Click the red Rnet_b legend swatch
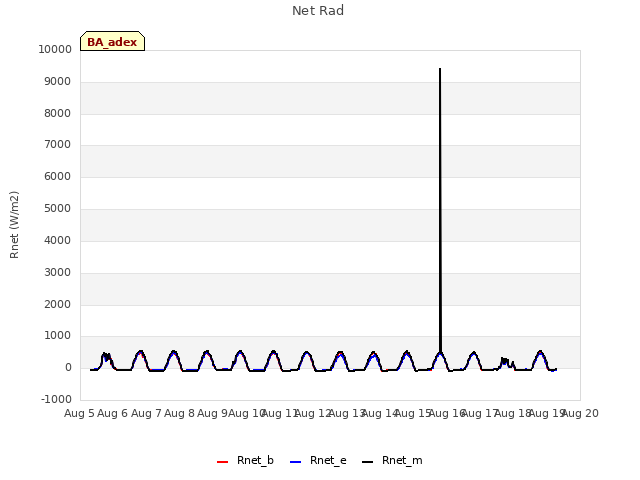Screen dimensions: 640x480 tap(222, 462)
